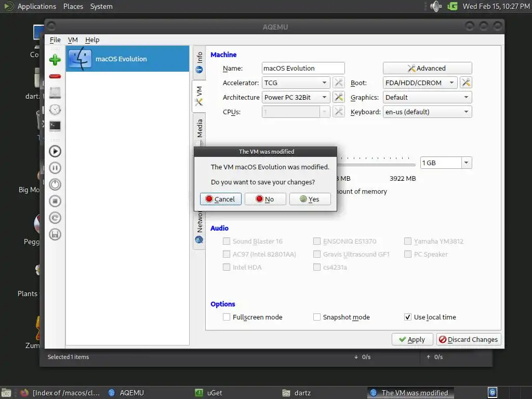The image size is (532, 399).
Task: Click the green plus Add VM icon
Action: 55,60
